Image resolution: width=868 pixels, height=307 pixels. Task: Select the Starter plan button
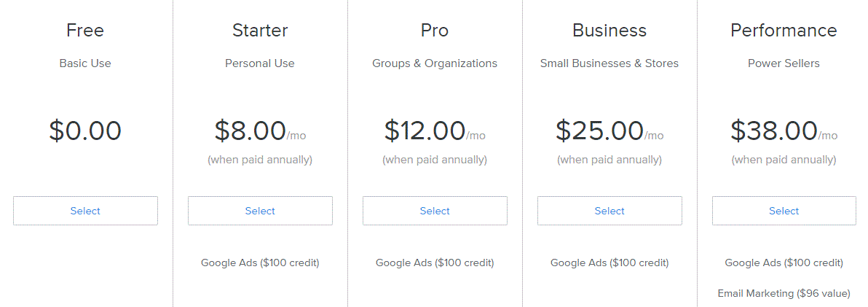(x=260, y=211)
